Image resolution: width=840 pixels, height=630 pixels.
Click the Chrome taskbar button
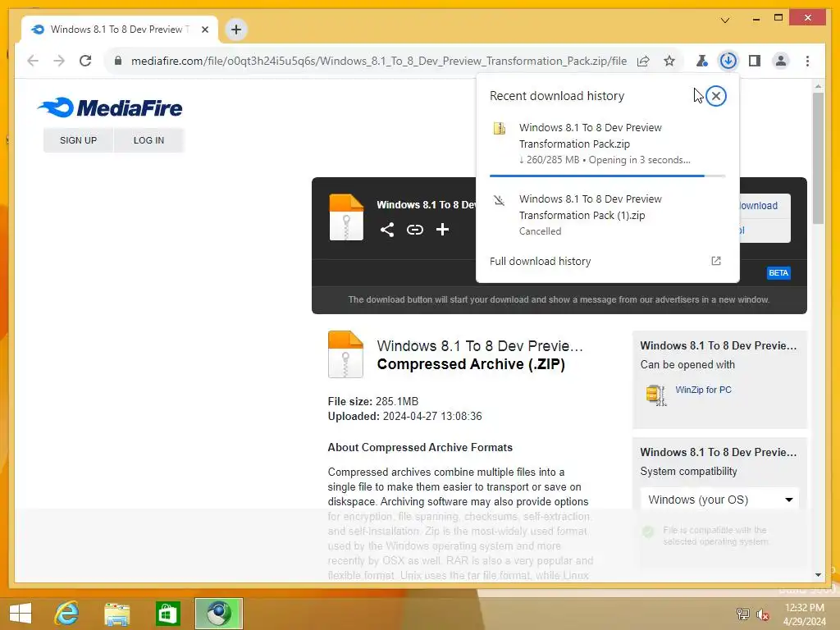[218, 614]
